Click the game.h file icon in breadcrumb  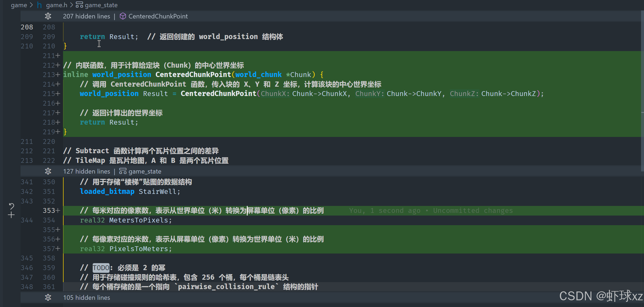(40, 5)
